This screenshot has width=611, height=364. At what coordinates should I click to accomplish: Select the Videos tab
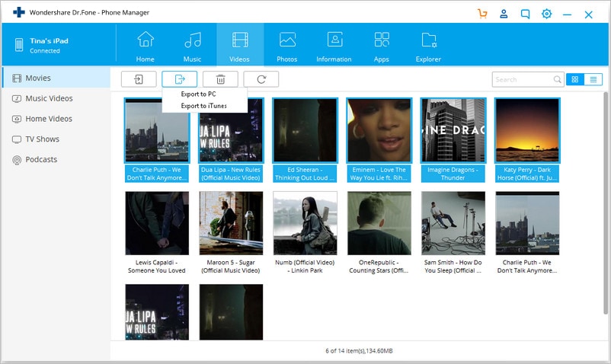(240, 44)
